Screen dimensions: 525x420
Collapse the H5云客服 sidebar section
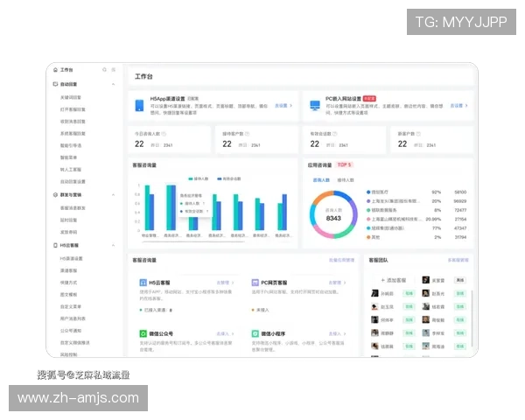click(115, 246)
